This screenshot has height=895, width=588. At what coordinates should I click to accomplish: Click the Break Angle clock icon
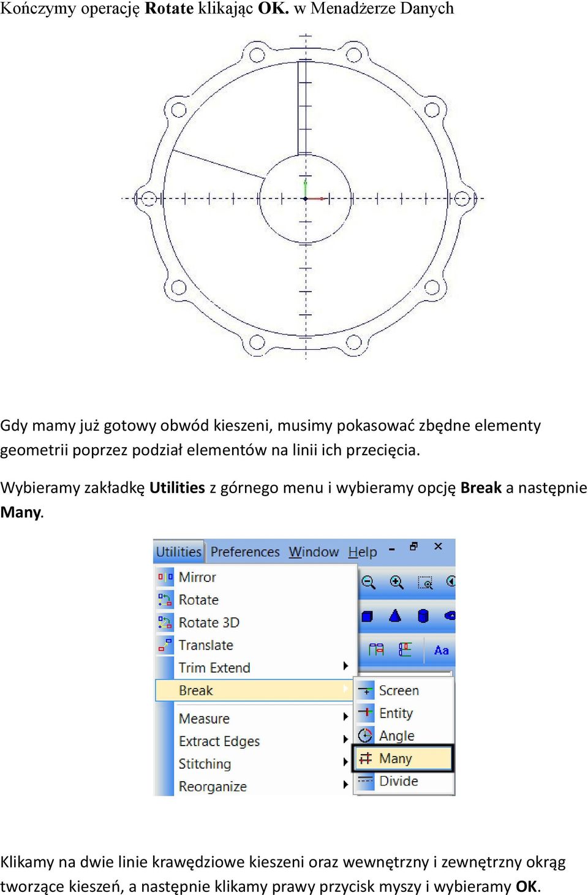click(366, 736)
